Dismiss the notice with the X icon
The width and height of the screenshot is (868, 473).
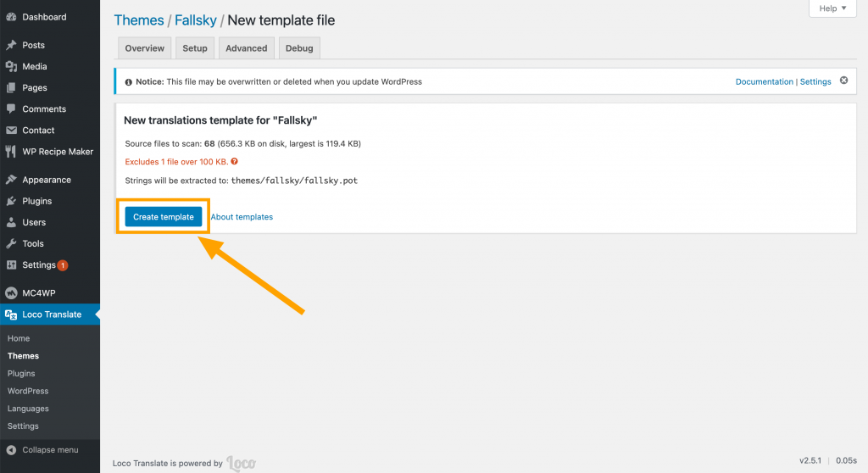pos(843,81)
